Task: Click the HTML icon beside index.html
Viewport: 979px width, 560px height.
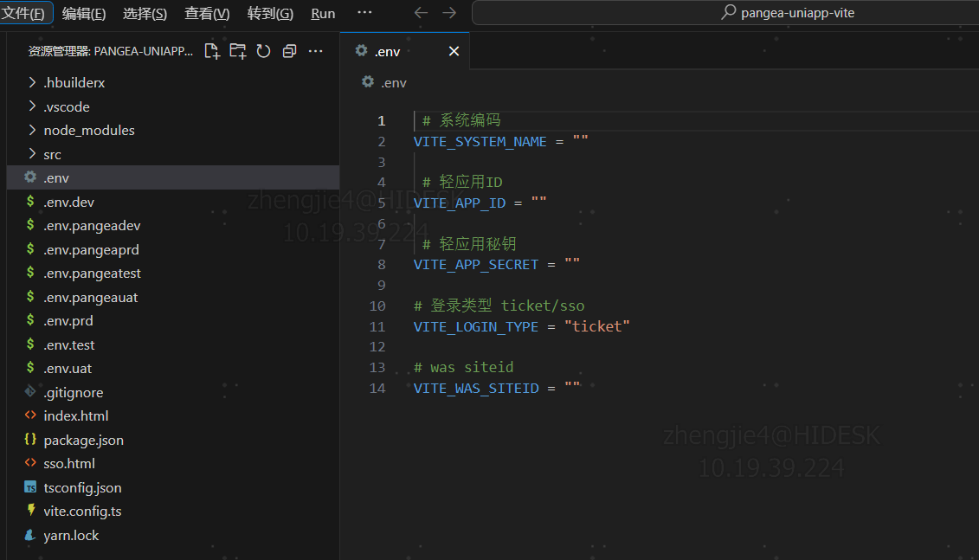Action: point(30,415)
